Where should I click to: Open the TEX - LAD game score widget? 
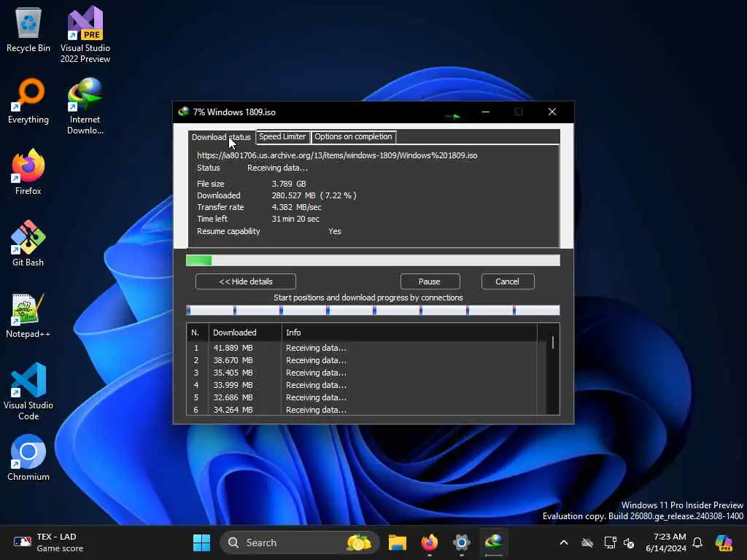coord(48,542)
